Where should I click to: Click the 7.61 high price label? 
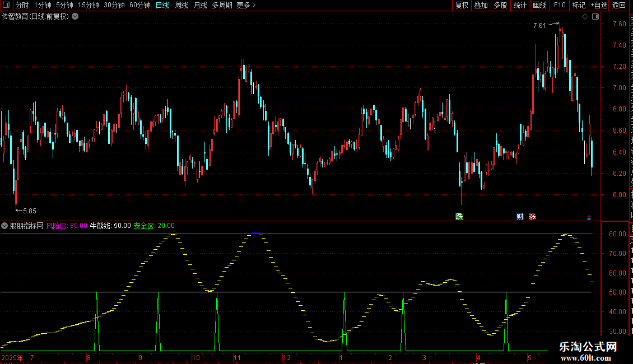point(539,25)
